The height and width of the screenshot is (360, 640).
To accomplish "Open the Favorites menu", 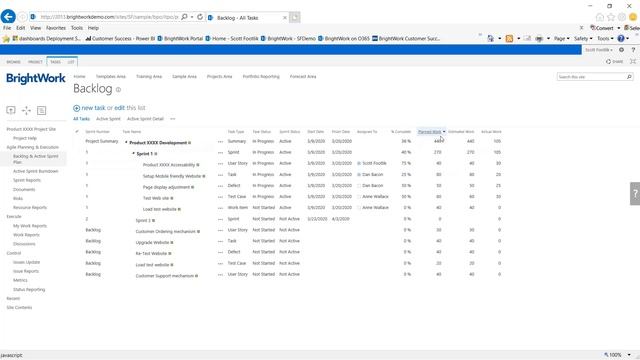I will point(56,28).
